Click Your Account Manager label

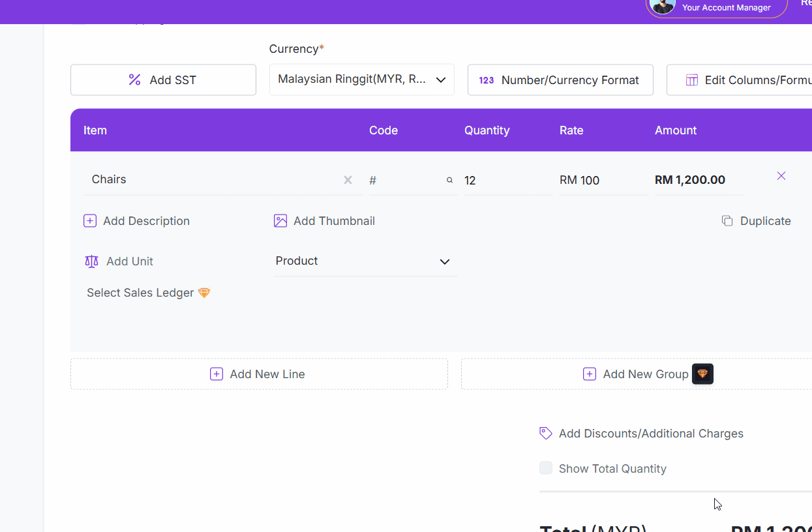pyautogui.click(x=726, y=8)
